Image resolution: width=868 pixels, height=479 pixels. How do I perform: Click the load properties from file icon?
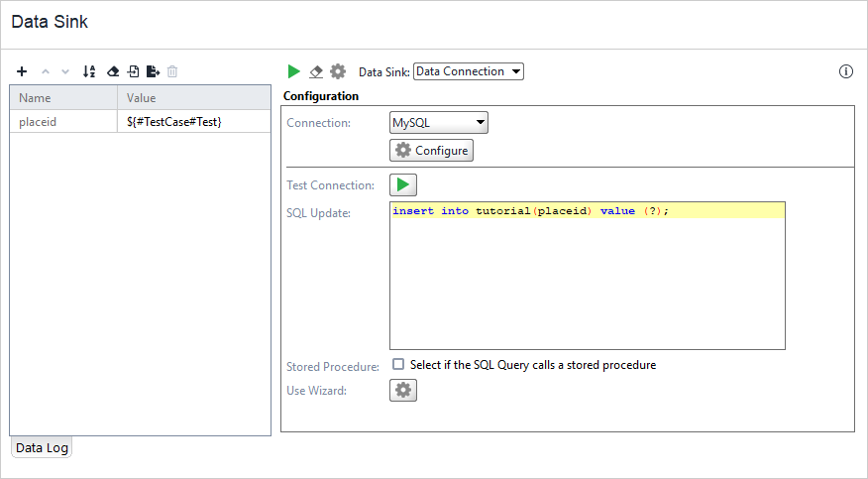(133, 71)
